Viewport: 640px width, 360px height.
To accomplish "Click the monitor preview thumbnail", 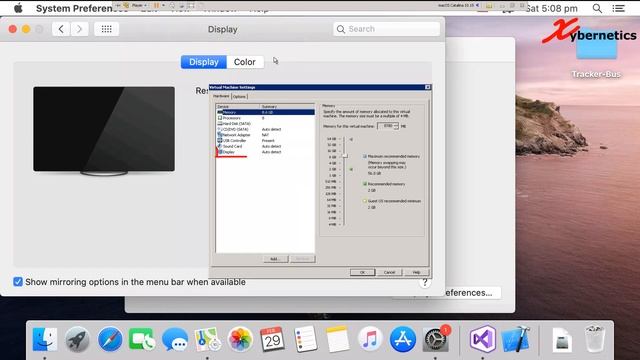I will (104, 131).
